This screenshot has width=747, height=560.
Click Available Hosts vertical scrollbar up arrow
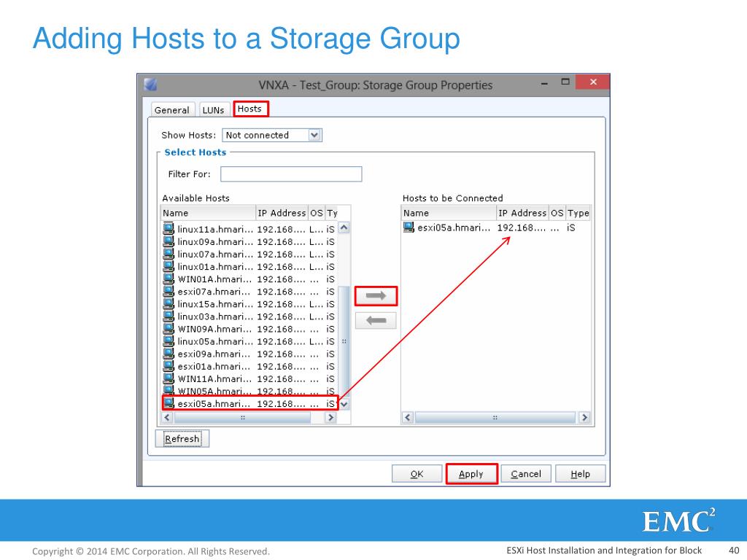344,227
